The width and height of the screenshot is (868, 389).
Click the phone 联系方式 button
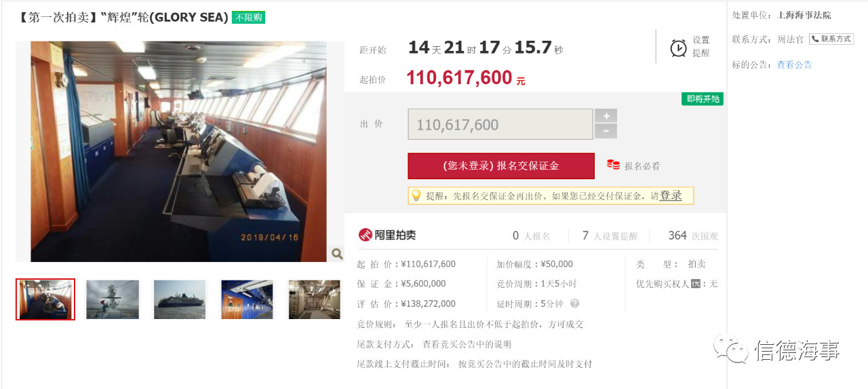[831, 39]
